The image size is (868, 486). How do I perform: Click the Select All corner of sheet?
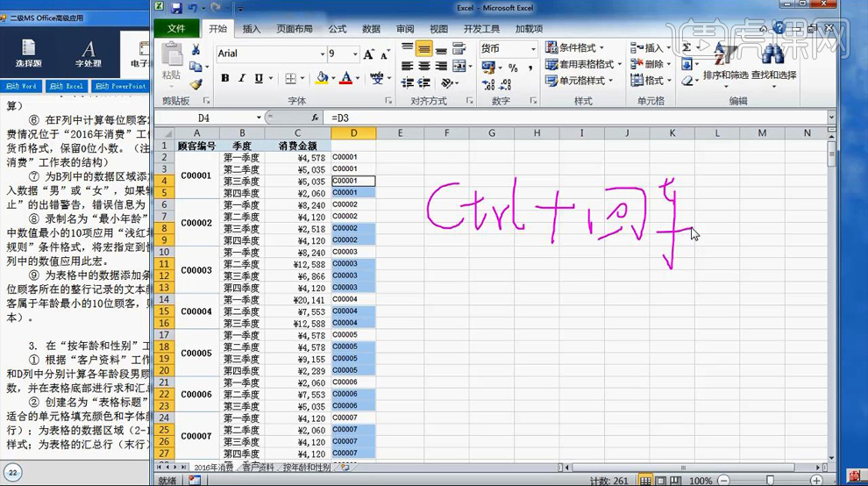[164, 133]
